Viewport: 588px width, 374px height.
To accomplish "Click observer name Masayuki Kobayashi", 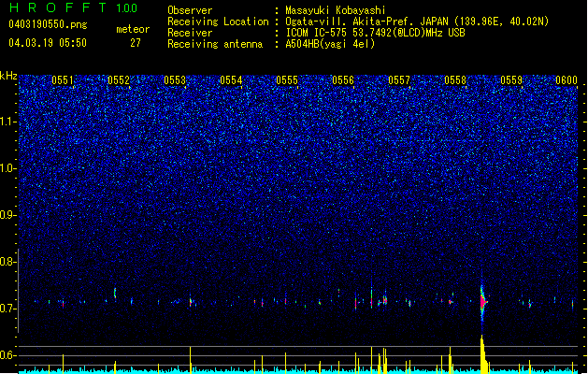I will click(336, 10).
